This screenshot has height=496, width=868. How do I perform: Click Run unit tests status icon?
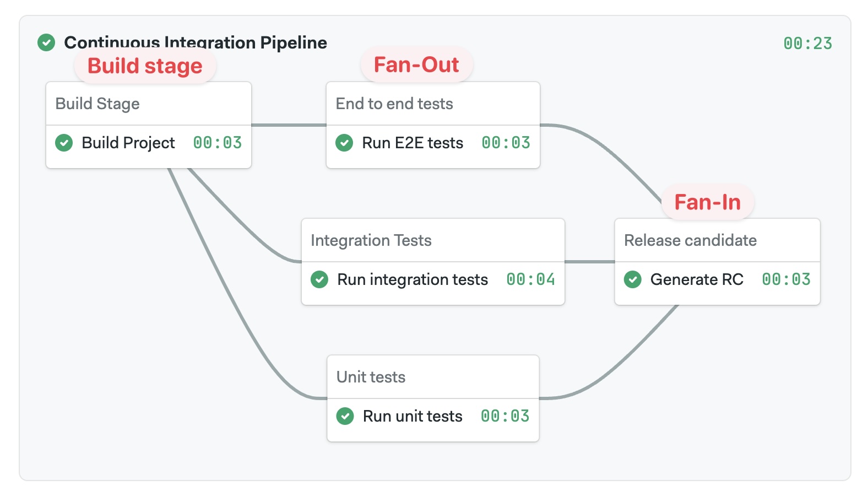point(345,416)
